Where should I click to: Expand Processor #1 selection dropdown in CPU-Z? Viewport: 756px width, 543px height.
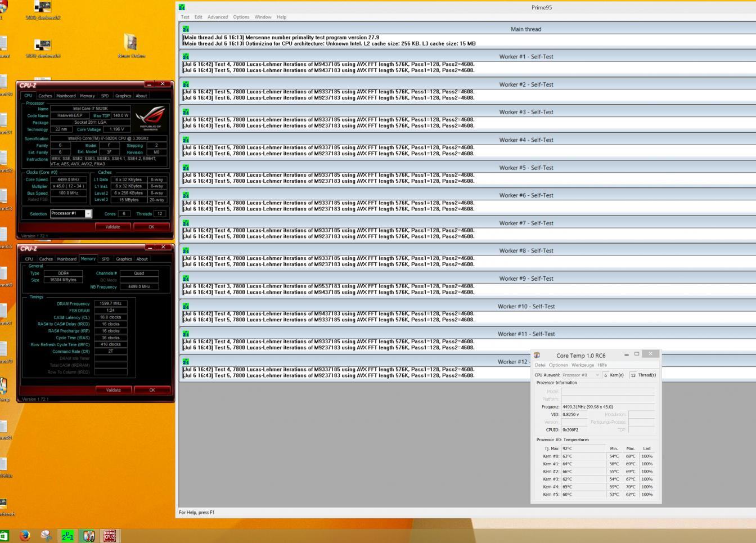point(88,214)
